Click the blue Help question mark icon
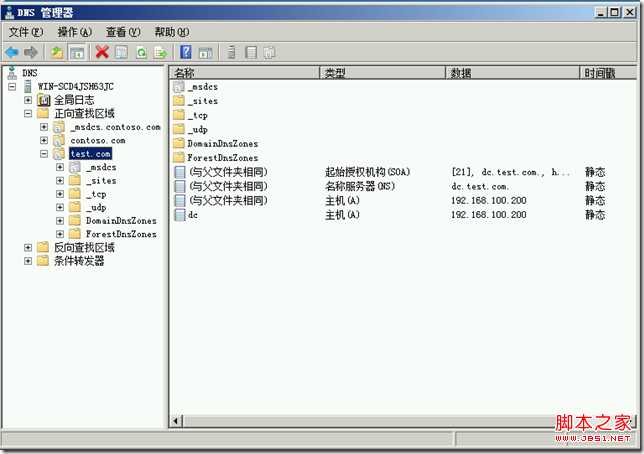 (186, 52)
